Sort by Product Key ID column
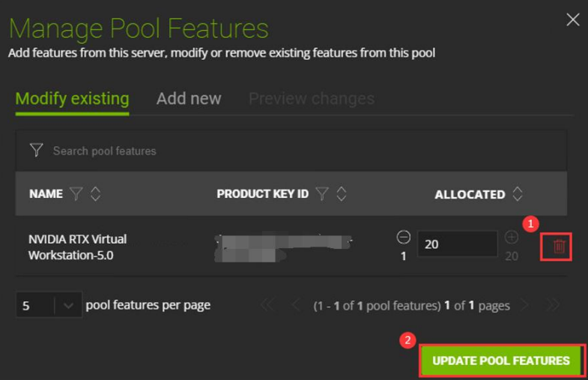 coord(341,194)
